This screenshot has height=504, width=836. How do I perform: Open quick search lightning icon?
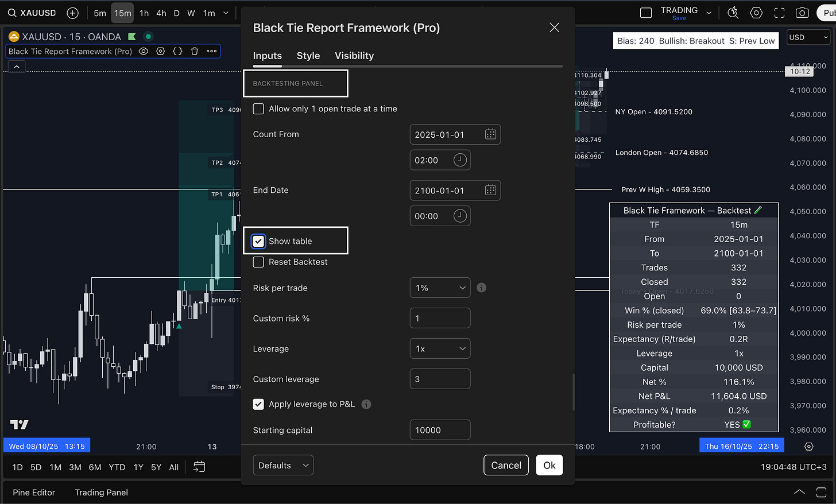coord(733,13)
